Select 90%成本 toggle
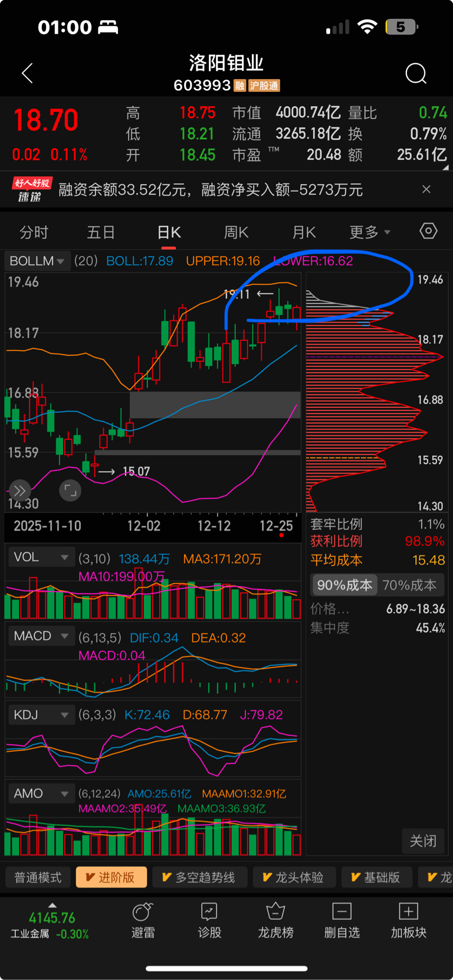 344,585
